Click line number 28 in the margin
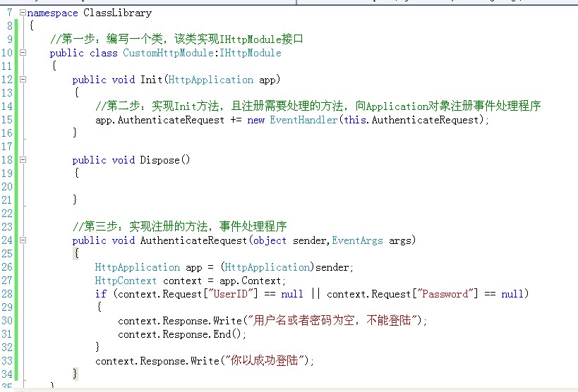 coord(7,294)
